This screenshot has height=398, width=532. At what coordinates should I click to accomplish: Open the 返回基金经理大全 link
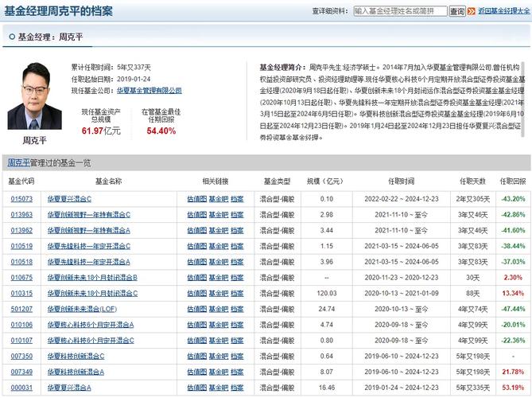504,11
